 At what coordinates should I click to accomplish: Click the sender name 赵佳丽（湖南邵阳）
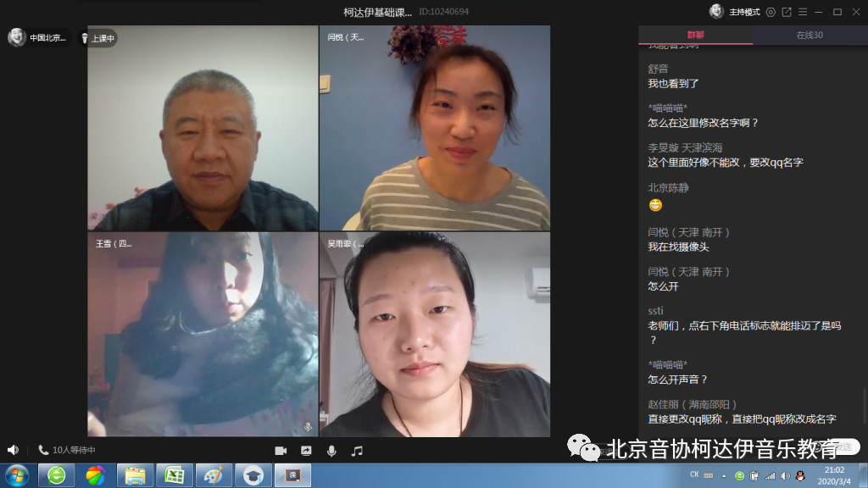[693, 404]
